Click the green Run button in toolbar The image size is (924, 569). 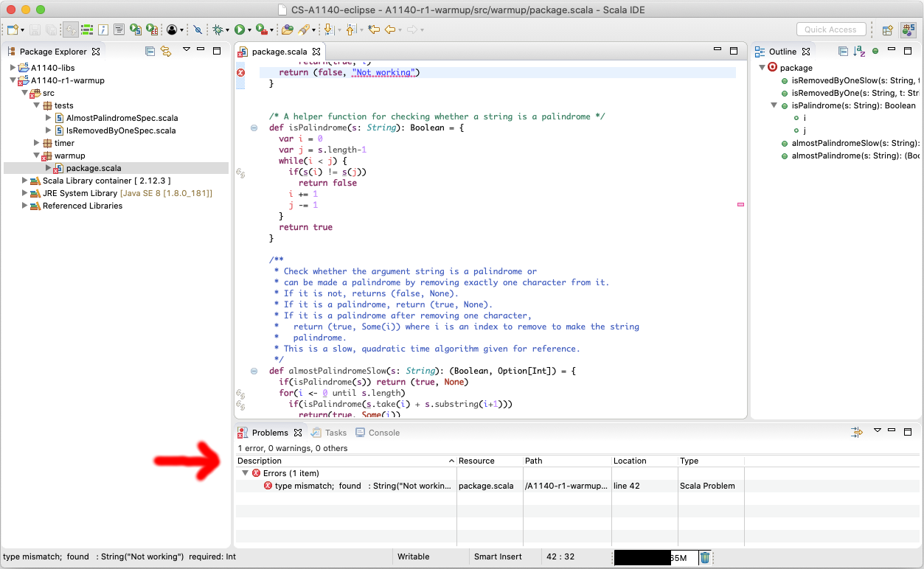[239, 29]
